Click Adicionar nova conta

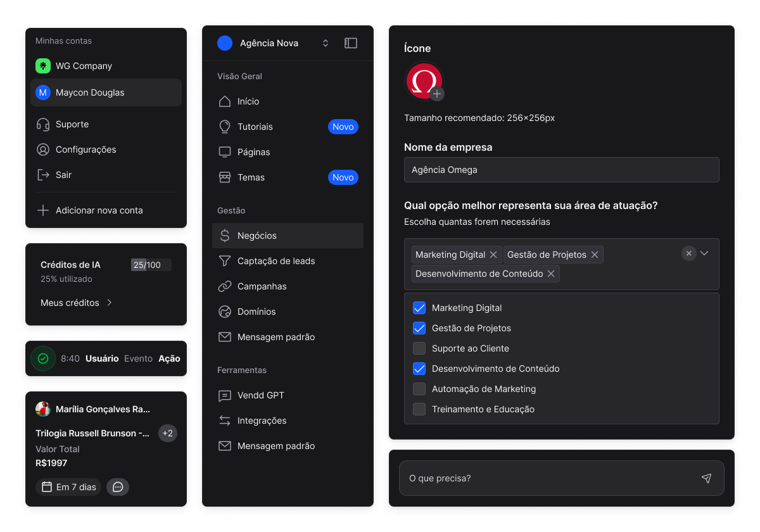99,210
